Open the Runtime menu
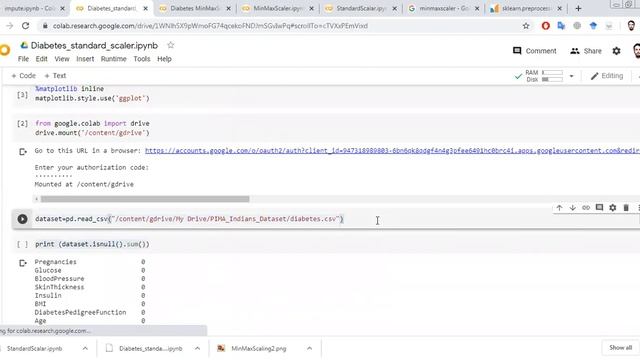Viewport: 640px width, 360px height. [113, 59]
